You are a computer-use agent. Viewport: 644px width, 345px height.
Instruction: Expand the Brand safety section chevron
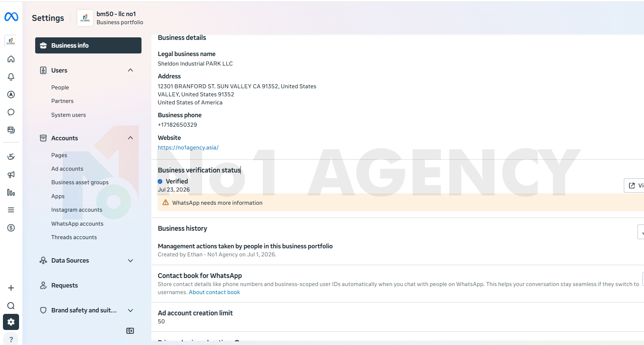point(130,310)
